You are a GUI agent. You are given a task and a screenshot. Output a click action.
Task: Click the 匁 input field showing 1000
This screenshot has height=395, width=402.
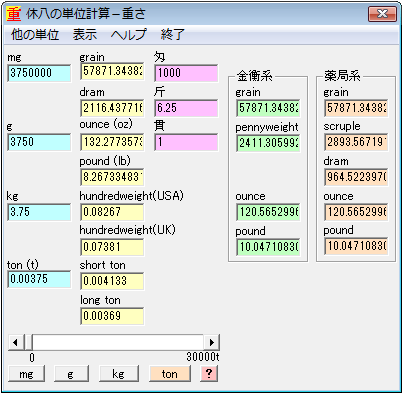coord(186,73)
